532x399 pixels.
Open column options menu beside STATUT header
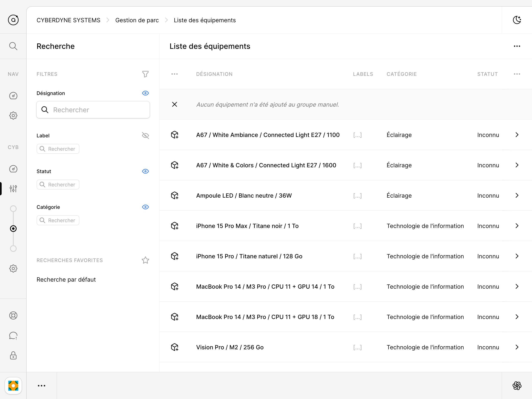pos(517,74)
